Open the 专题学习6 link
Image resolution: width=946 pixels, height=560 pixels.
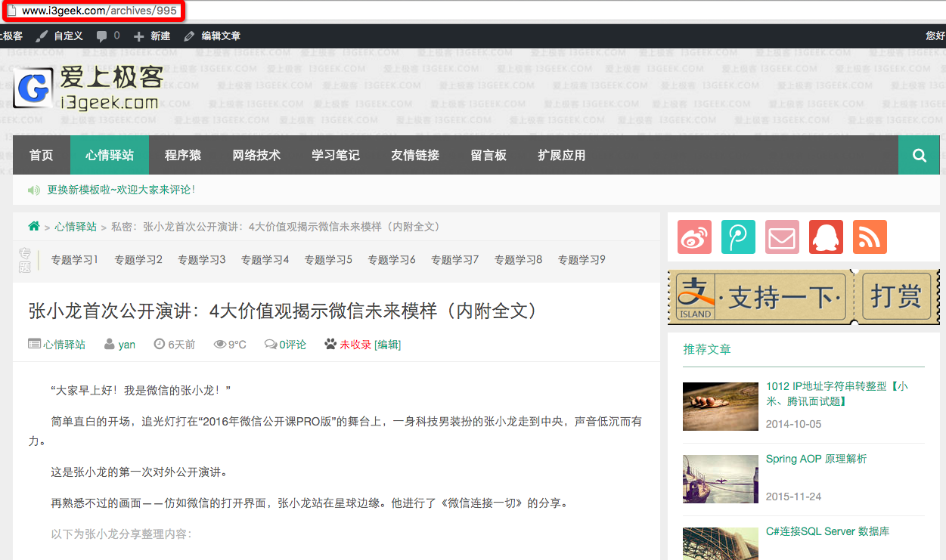[x=392, y=260]
